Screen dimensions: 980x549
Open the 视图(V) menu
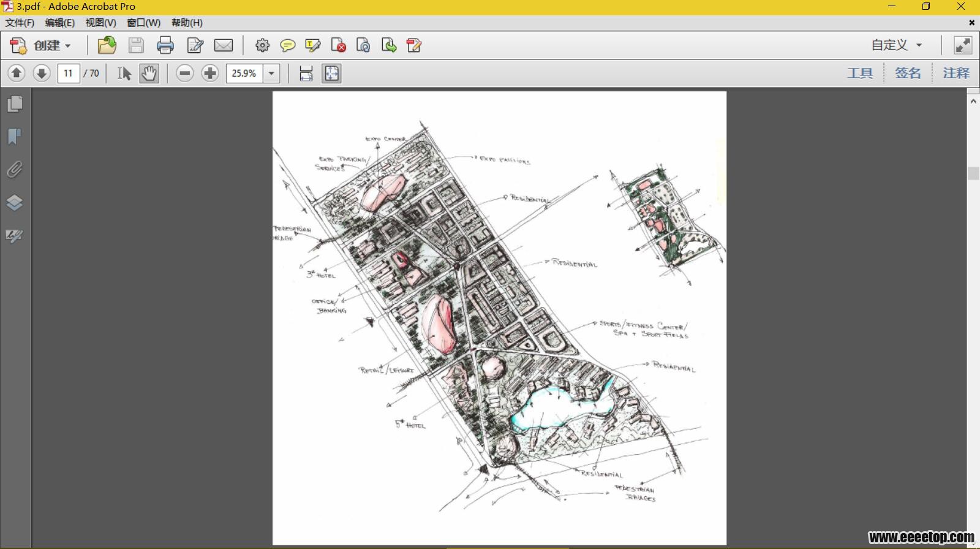click(100, 23)
